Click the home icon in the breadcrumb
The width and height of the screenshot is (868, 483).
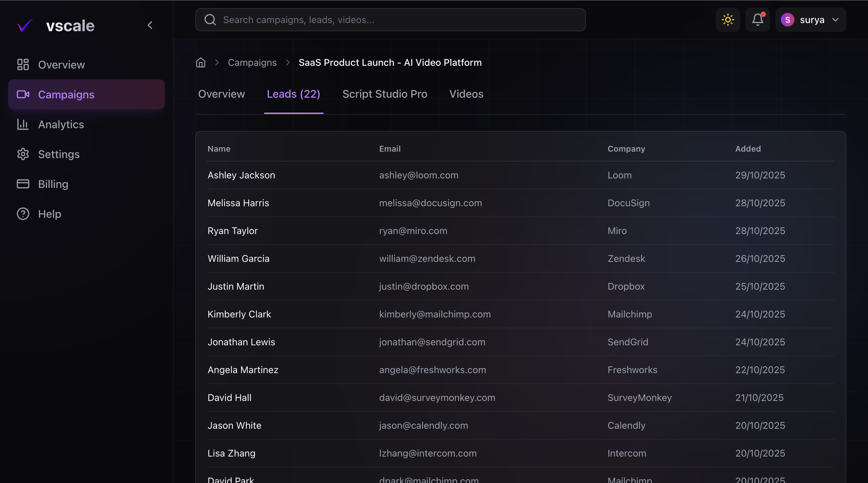coord(201,62)
